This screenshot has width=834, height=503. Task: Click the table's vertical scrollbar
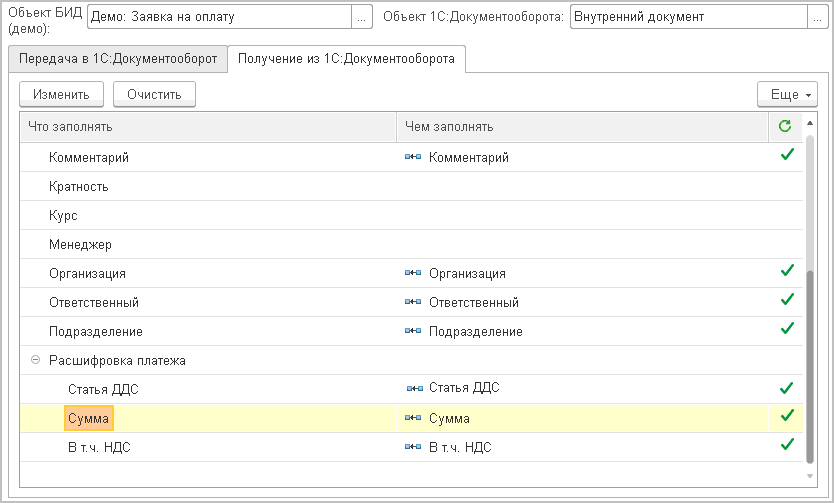811,300
